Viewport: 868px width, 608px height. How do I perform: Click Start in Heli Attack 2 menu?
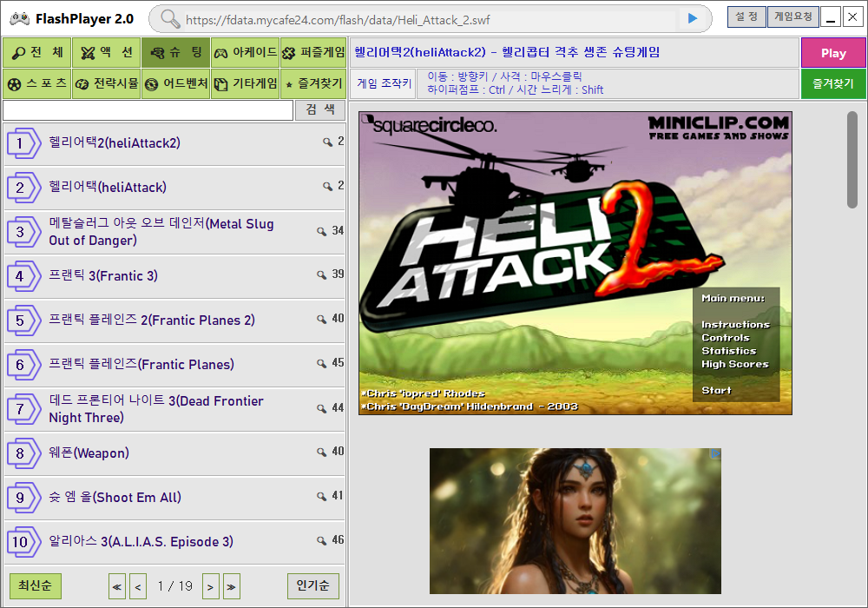pos(716,390)
